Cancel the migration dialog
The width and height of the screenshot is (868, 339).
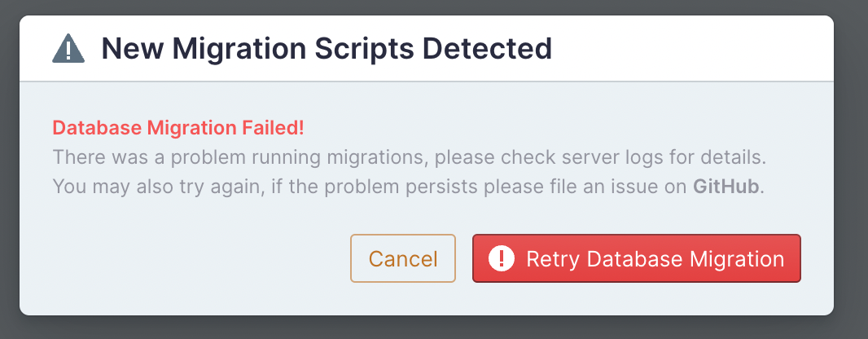coord(403,258)
